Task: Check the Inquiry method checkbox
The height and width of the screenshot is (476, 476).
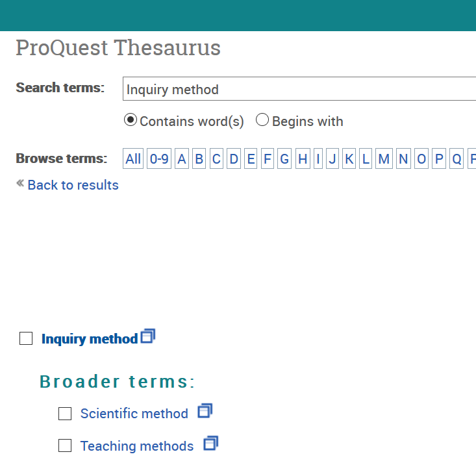Action: point(26,338)
